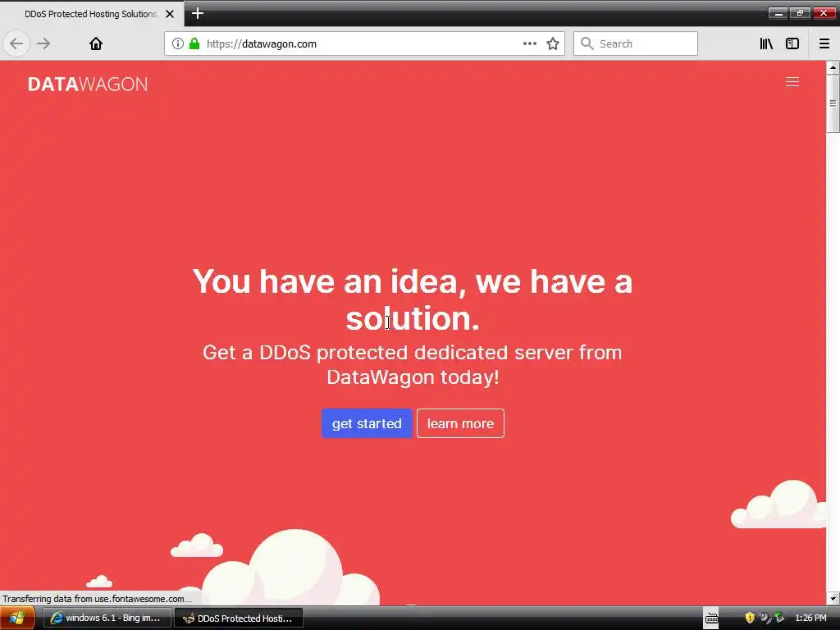840x630 pixels.
Task: Select the DDoS Protected Hosti taskbar button
Action: point(239,618)
